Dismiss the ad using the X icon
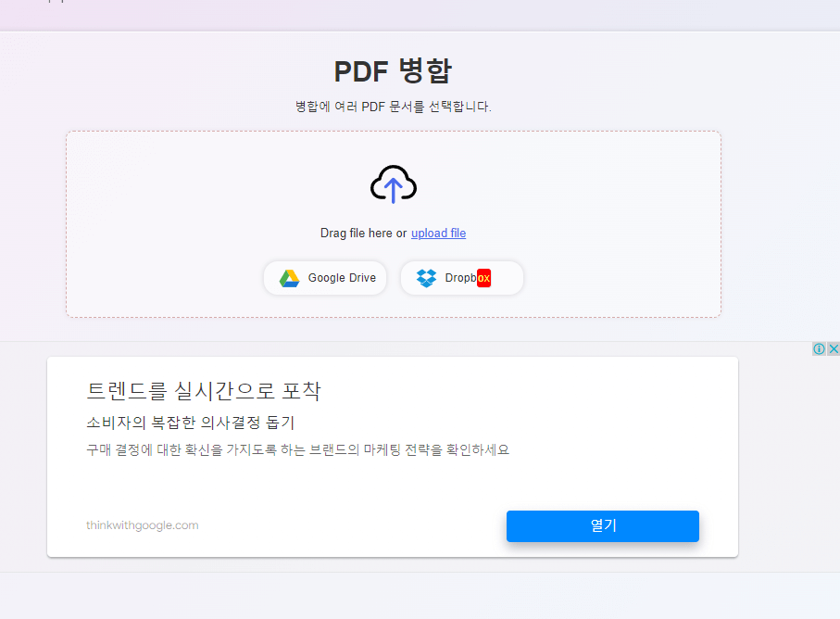 834,348
